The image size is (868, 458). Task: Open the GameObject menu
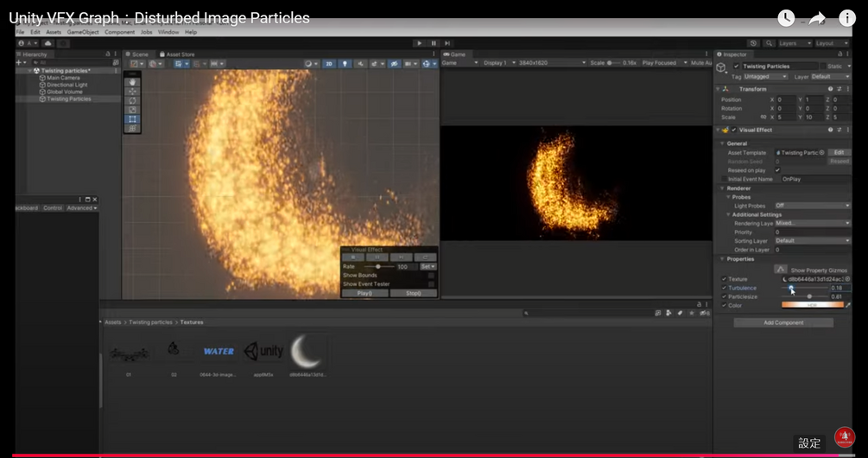[x=83, y=32]
